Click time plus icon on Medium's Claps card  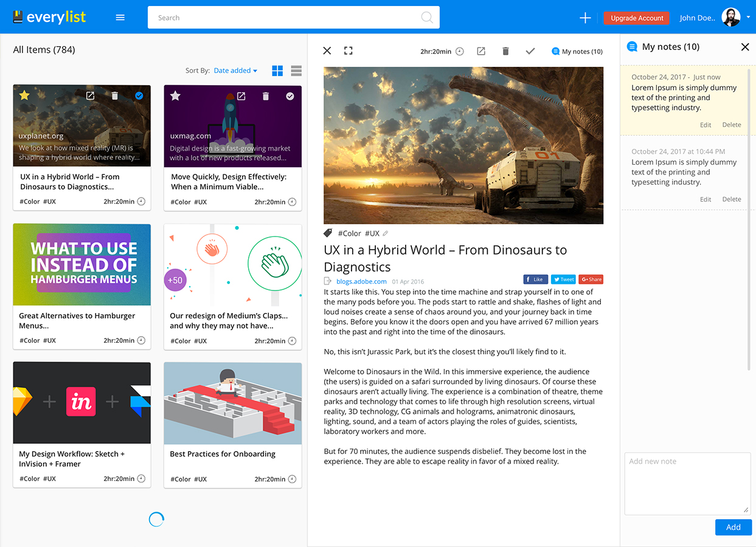coord(292,341)
